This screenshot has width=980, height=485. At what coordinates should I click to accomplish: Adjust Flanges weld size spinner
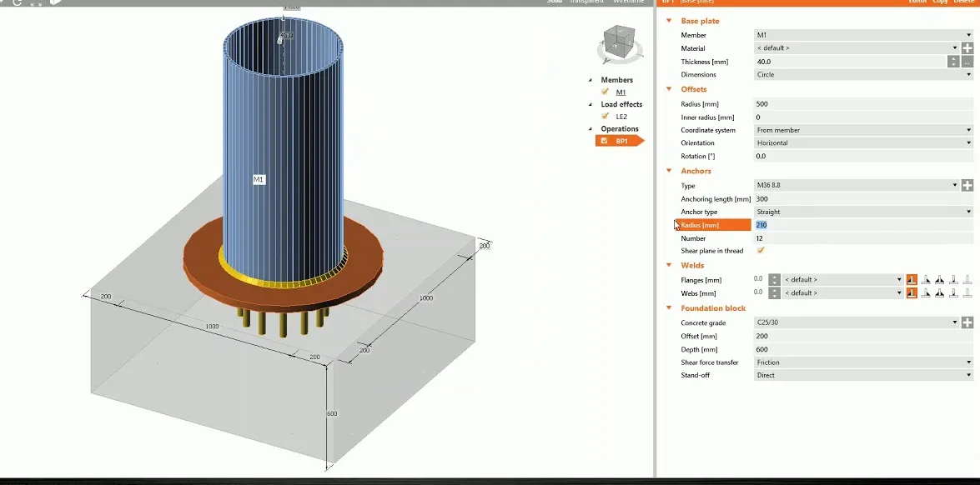click(774, 280)
